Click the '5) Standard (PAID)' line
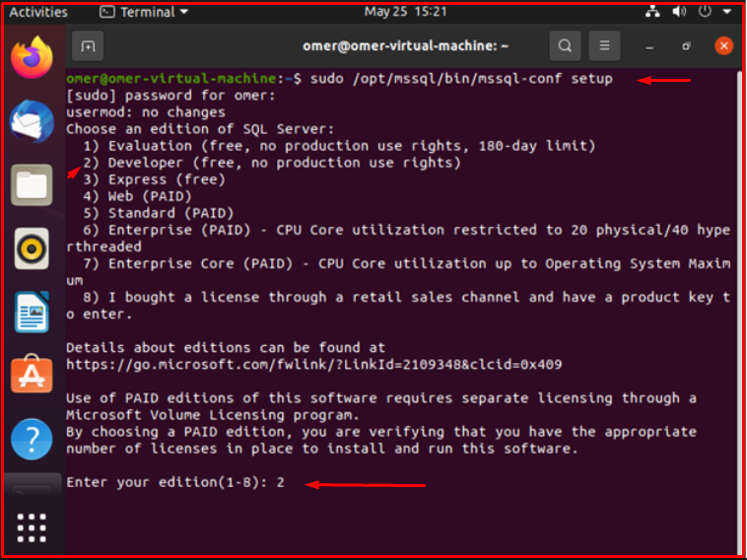The image size is (747, 560). click(x=159, y=213)
